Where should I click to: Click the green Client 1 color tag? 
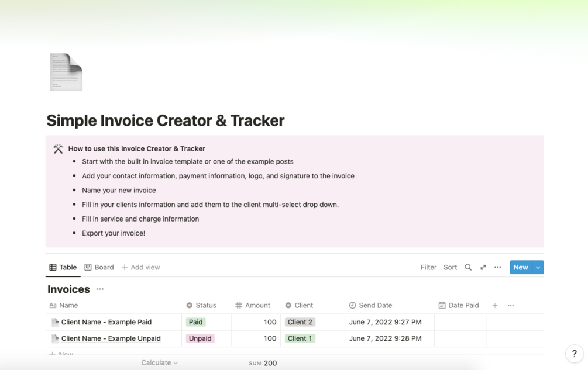point(299,338)
